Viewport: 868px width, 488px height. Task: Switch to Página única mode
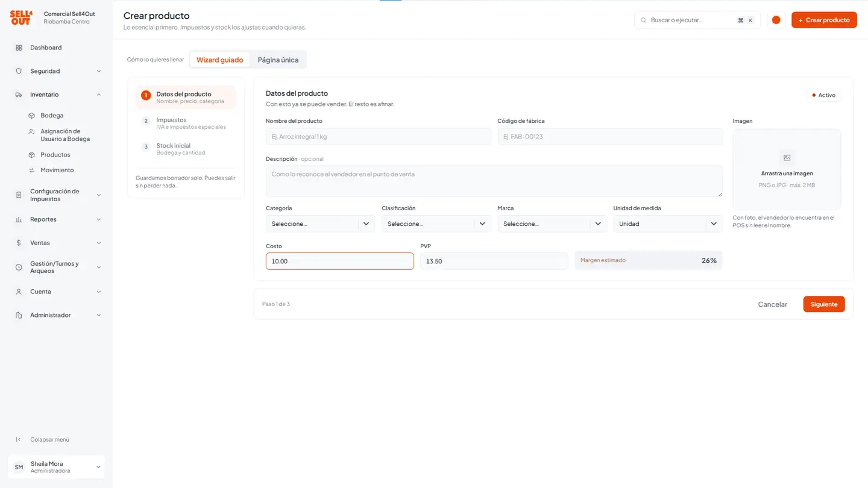coord(278,60)
